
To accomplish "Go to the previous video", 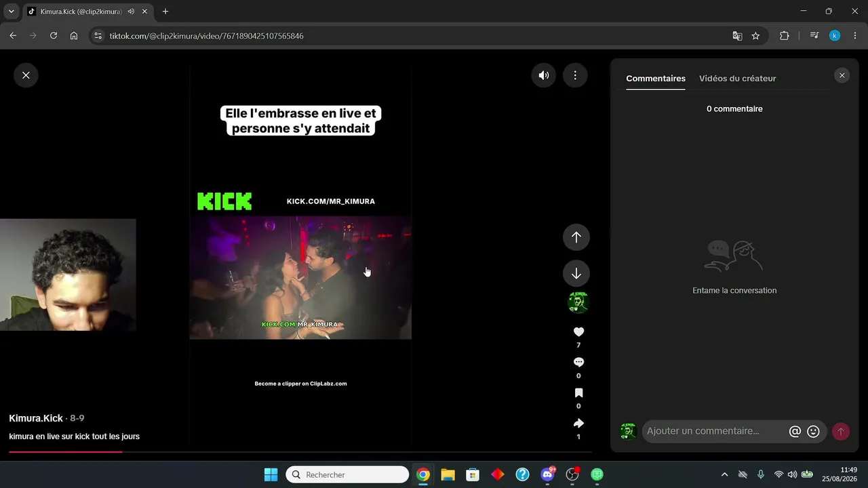I will coord(576,237).
